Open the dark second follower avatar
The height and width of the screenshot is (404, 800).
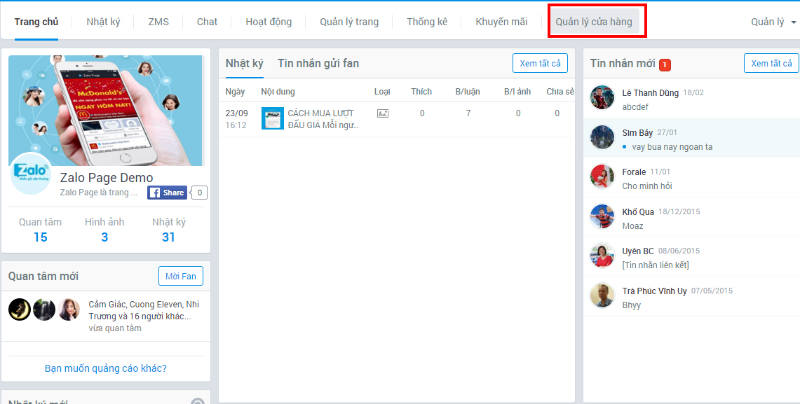[44, 310]
